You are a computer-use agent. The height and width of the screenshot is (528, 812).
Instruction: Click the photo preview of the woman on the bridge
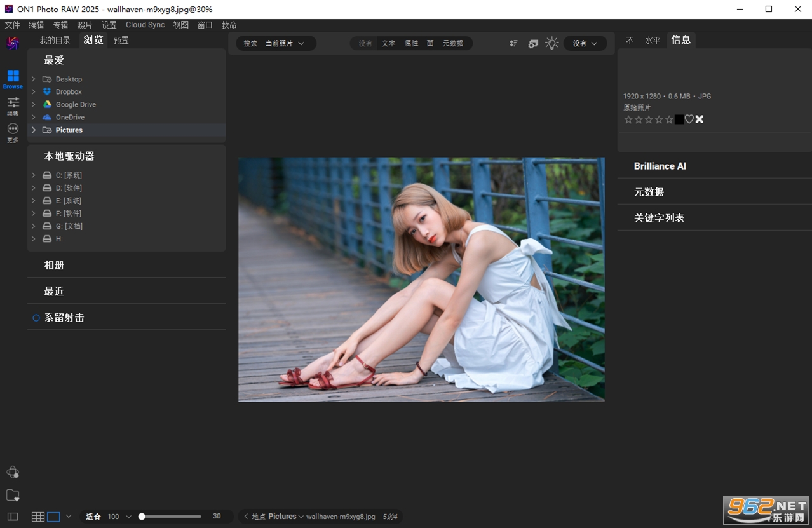pos(421,280)
